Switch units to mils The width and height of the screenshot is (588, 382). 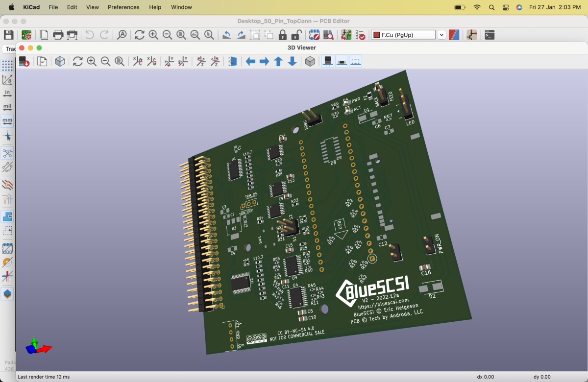(7, 107)
